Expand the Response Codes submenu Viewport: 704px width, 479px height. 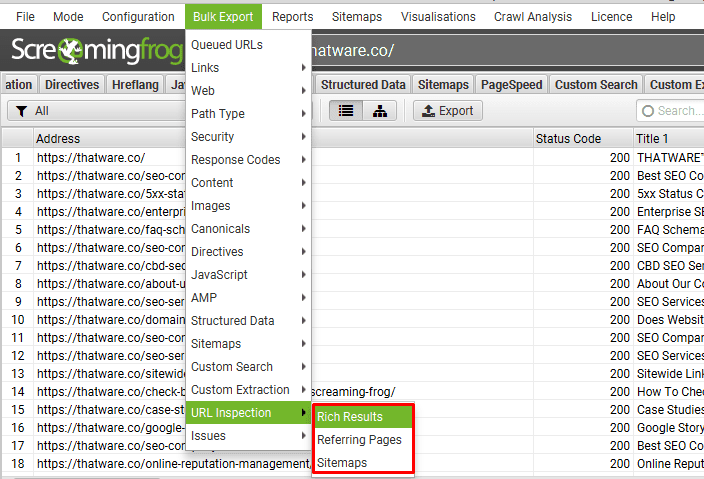248,160
